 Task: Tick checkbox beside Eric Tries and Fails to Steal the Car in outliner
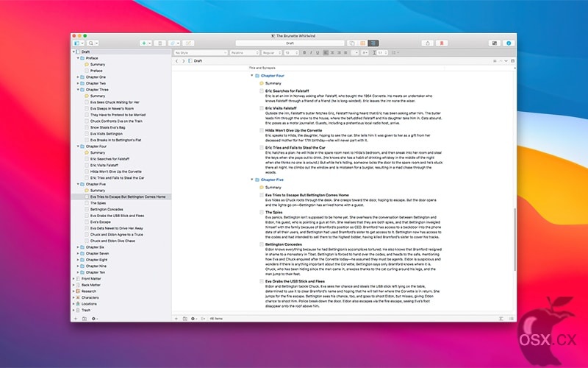[x=262, y=148]
